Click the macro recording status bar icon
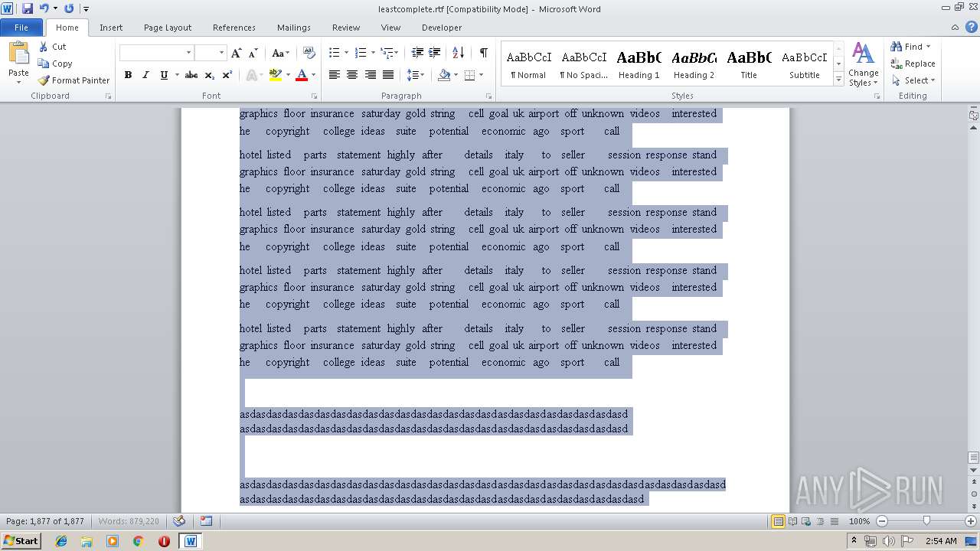Viewport: 980px width, 551px height. [206, 521]
